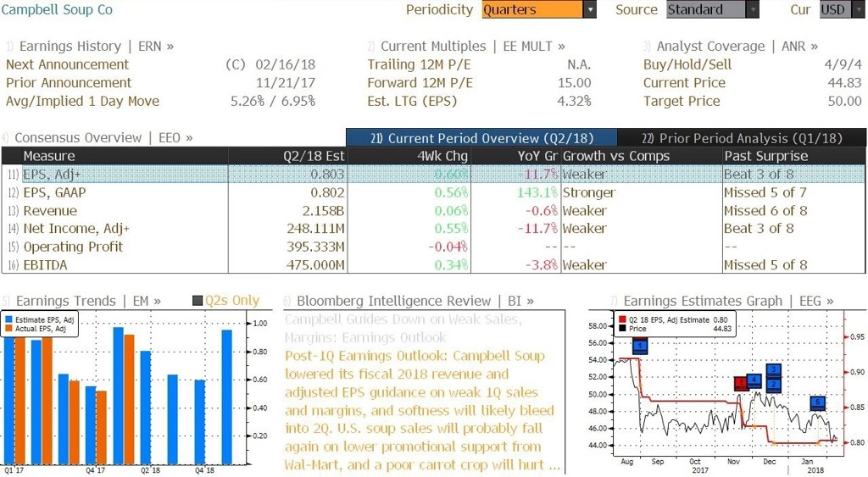Viewport: 868px width, 477px height.
Task: Click Weaker comps label for EBITDA
Action: (585, 265)
